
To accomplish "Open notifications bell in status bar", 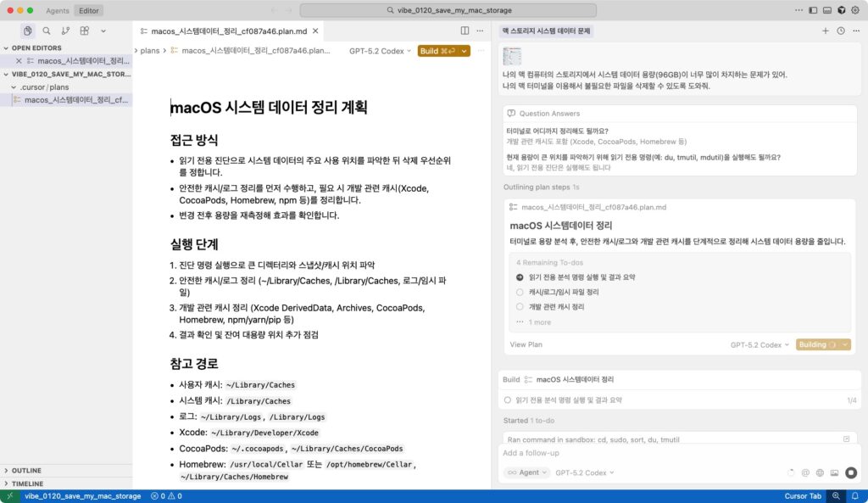I will [x=856, y=495].
